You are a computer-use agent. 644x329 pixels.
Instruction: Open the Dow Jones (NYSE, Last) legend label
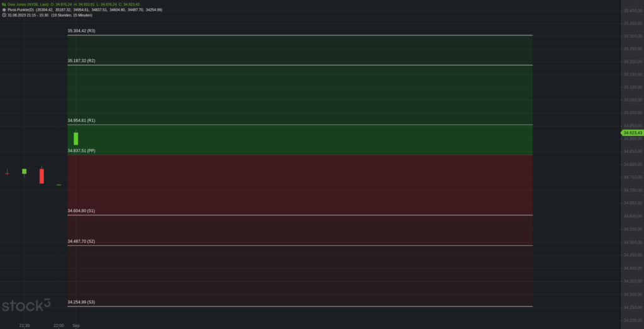[x=28, y=4]
